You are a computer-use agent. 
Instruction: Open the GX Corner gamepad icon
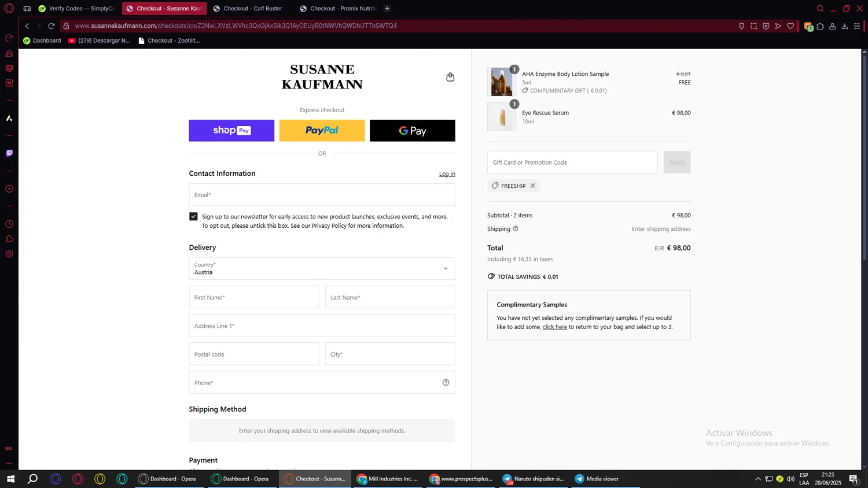[27, 9]
